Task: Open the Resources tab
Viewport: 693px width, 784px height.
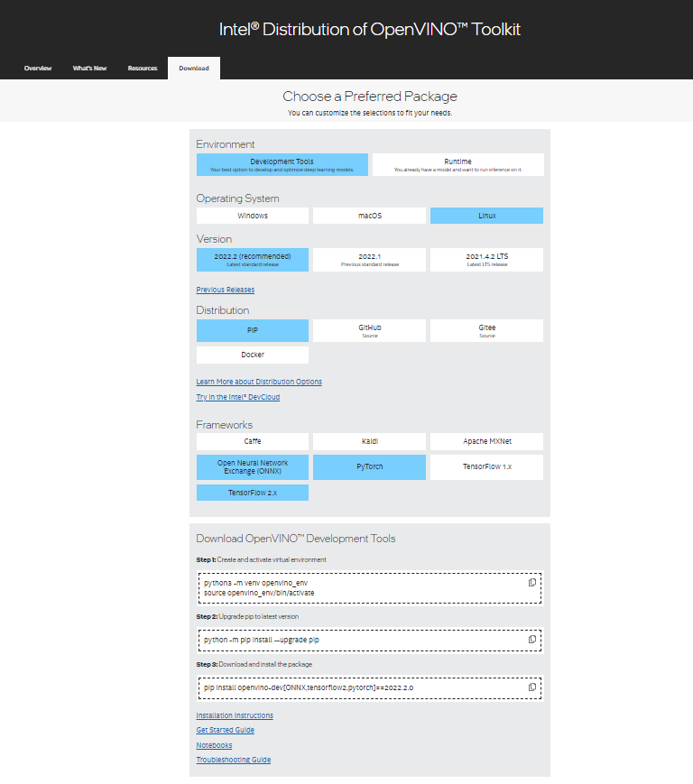Action: 143,68
